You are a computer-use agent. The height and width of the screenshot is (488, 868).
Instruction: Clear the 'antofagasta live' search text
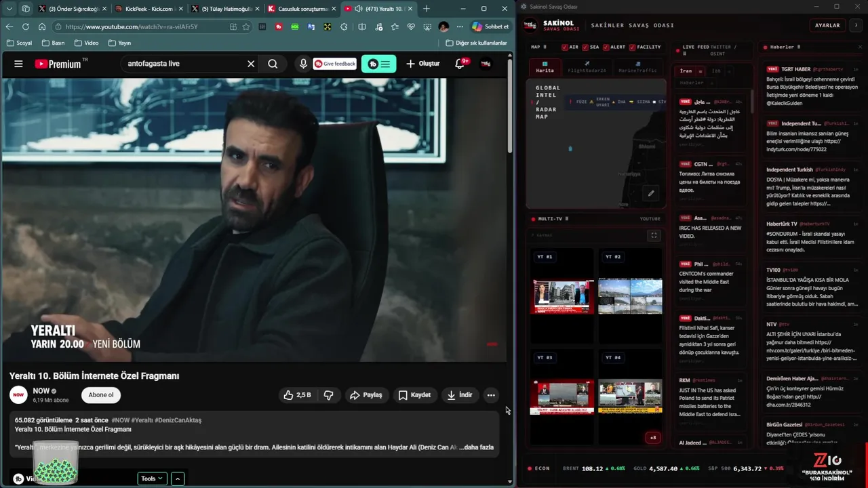coord(251,64)
